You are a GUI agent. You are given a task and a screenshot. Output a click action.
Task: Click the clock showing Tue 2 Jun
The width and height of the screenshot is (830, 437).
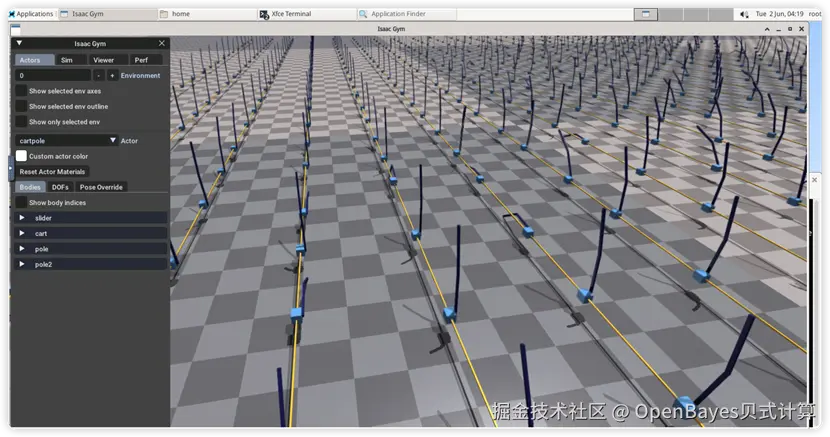(779, 14)
